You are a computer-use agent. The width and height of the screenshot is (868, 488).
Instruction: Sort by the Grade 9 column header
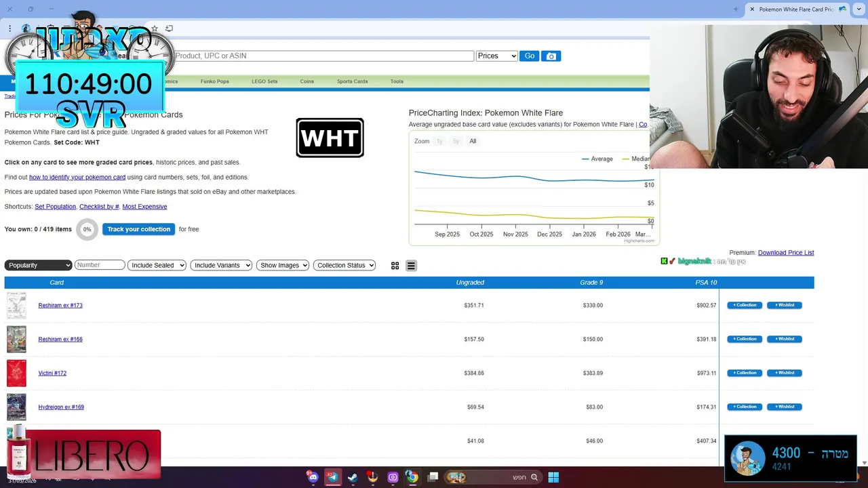[591, 283]
